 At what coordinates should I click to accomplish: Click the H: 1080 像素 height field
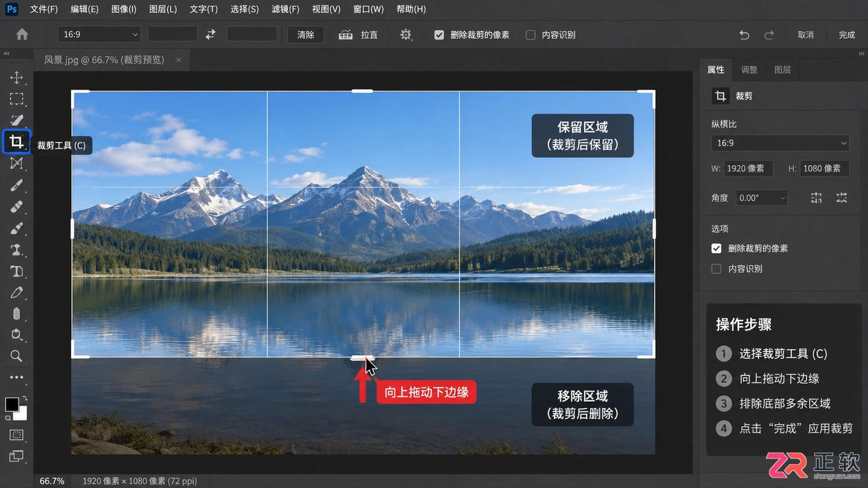click(825, 169)
